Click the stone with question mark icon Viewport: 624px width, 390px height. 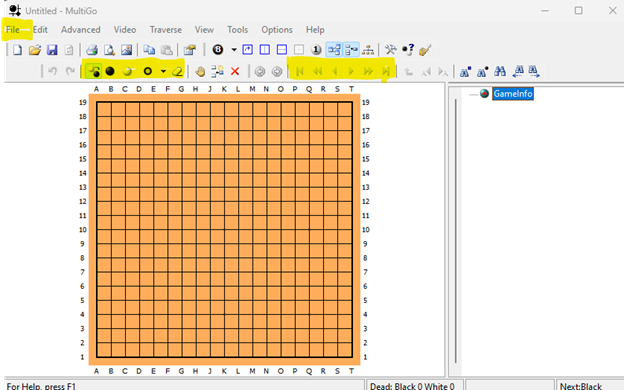pyautogui.click(x=408, y=50)
